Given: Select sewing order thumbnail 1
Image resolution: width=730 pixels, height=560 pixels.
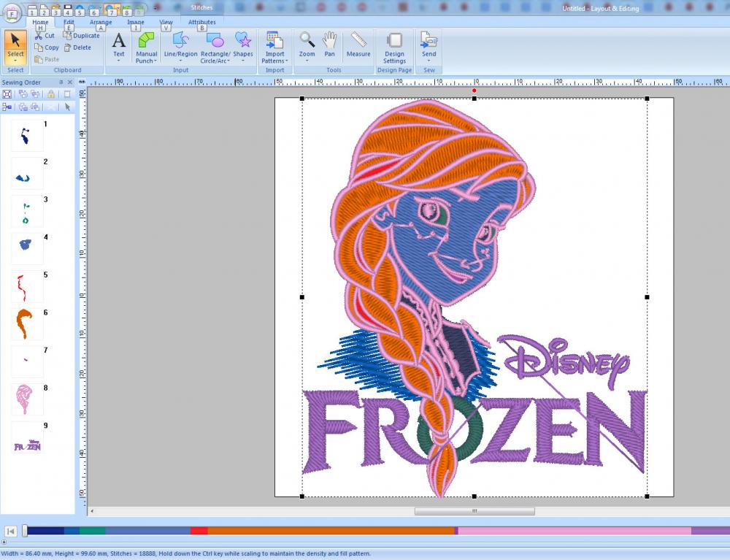Looking at the screenshot, I should (x=27, y=136).
